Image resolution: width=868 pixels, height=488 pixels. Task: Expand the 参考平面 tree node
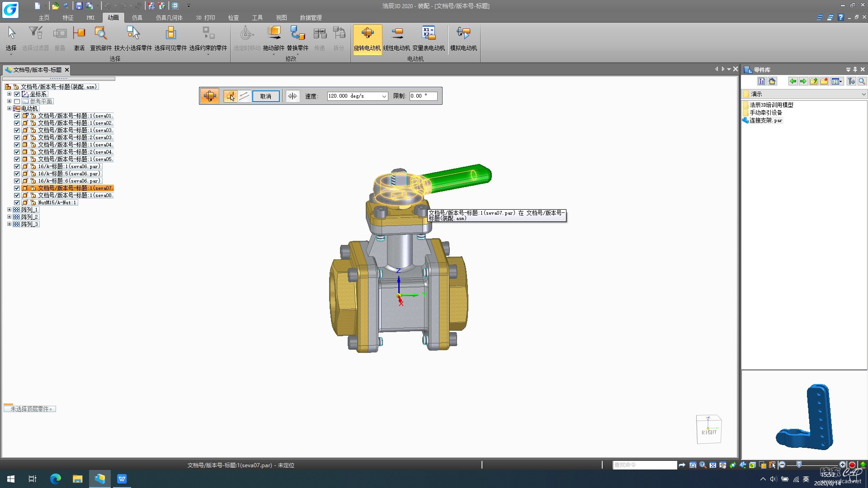coord(9,101)
